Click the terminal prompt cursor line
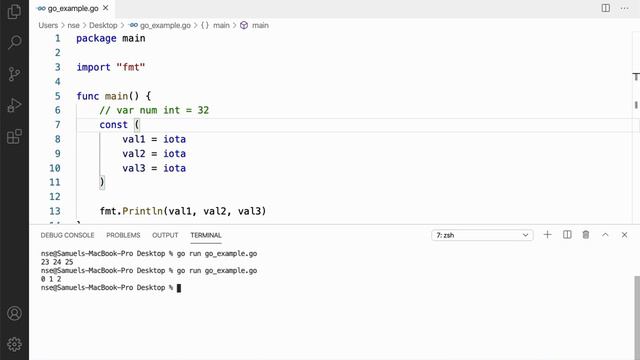640x360 pixels. point(111,288)
